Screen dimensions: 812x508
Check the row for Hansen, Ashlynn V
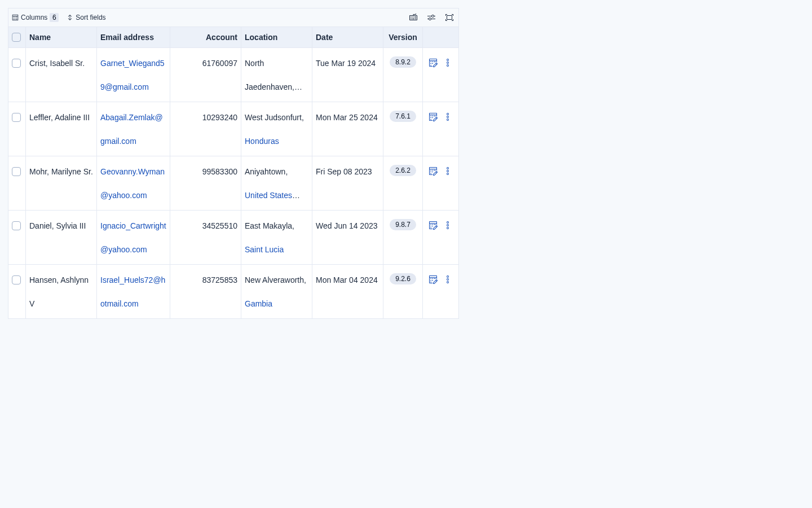[x=16, y=280]
